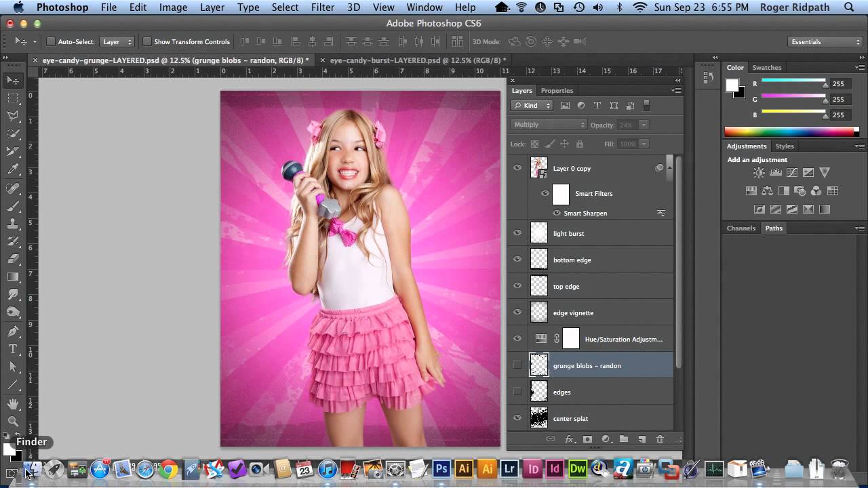Add a Curves adjustment

pyautogui.click(x=791, y=173)
